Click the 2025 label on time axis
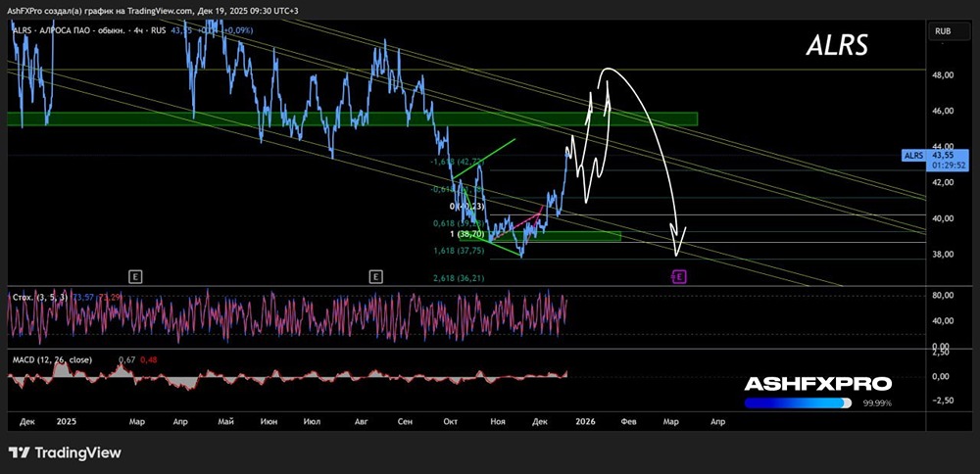This screenshot has height=474, width=980. click(x=66, y=422)
